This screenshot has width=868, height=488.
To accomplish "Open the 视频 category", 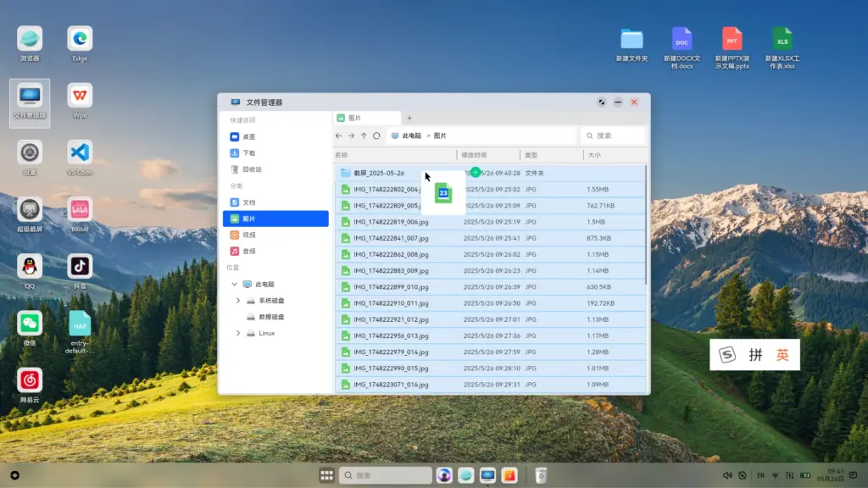I will click(248, 236).
